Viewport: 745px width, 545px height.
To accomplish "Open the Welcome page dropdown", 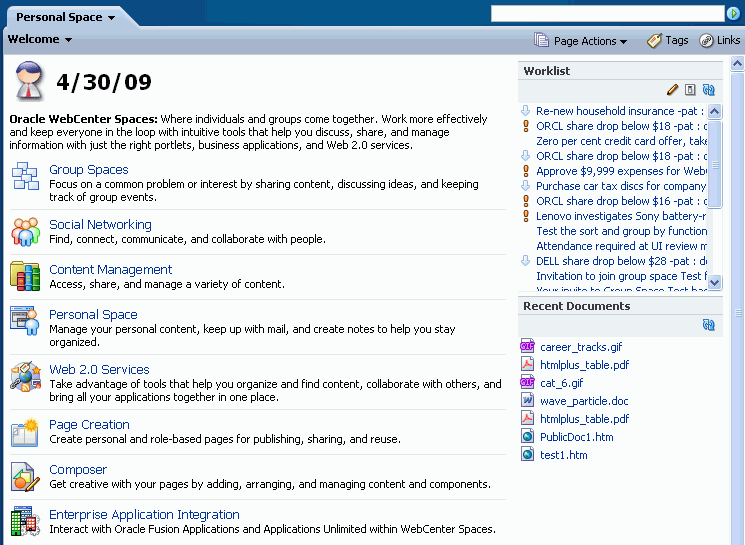I will 68,40.
